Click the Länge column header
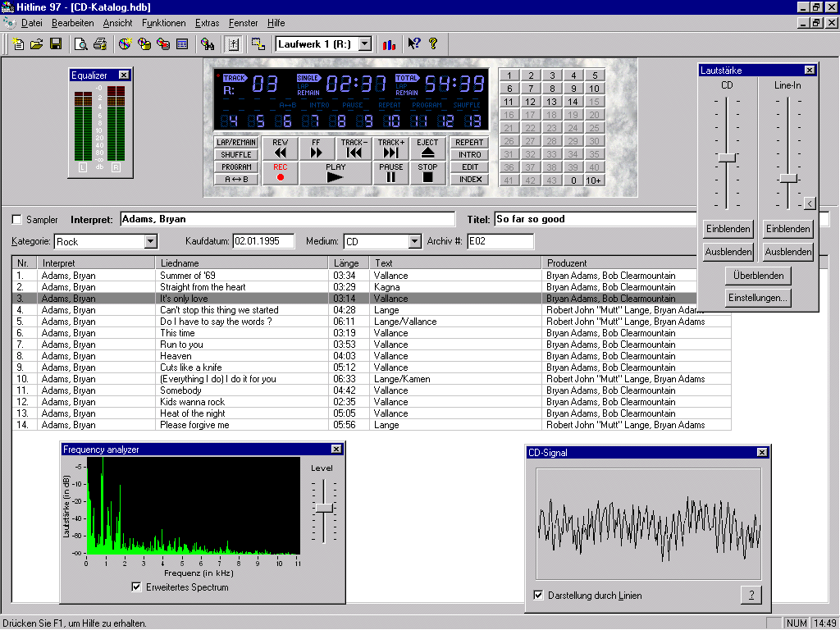The image size is (840, 630). (348, 263)
